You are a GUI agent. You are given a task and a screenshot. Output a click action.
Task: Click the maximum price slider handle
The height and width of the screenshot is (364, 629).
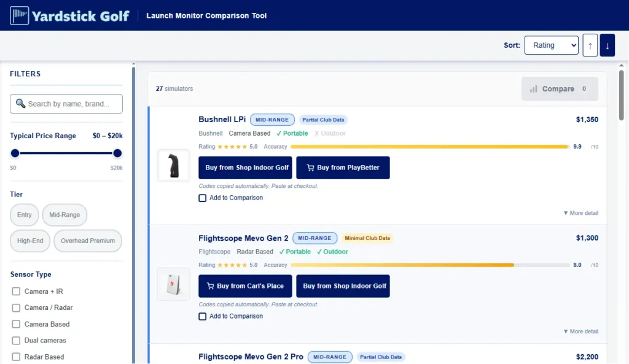click(x=117, y=153)
